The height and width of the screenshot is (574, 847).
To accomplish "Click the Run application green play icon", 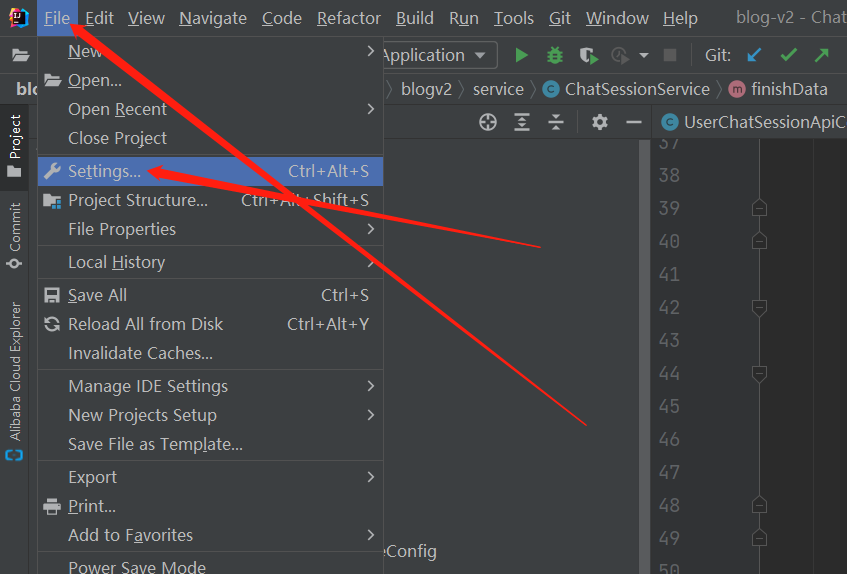I will point(521,55).
